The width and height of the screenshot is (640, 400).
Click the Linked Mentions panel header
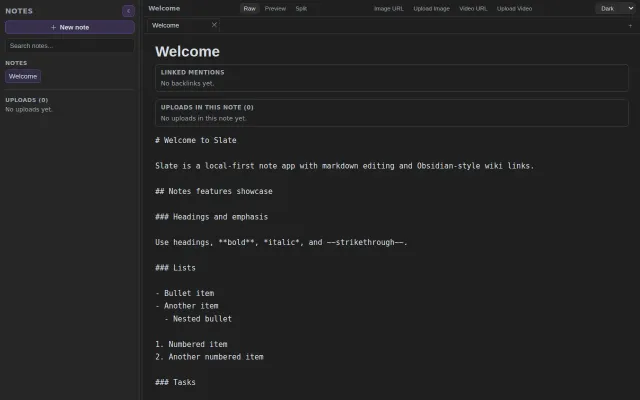pos(193,72)
